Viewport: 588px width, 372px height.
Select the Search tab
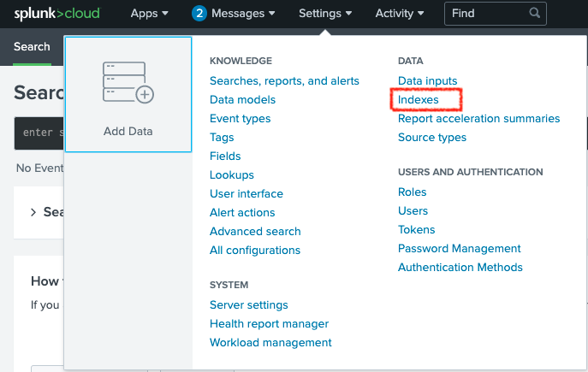click(32, 47)
